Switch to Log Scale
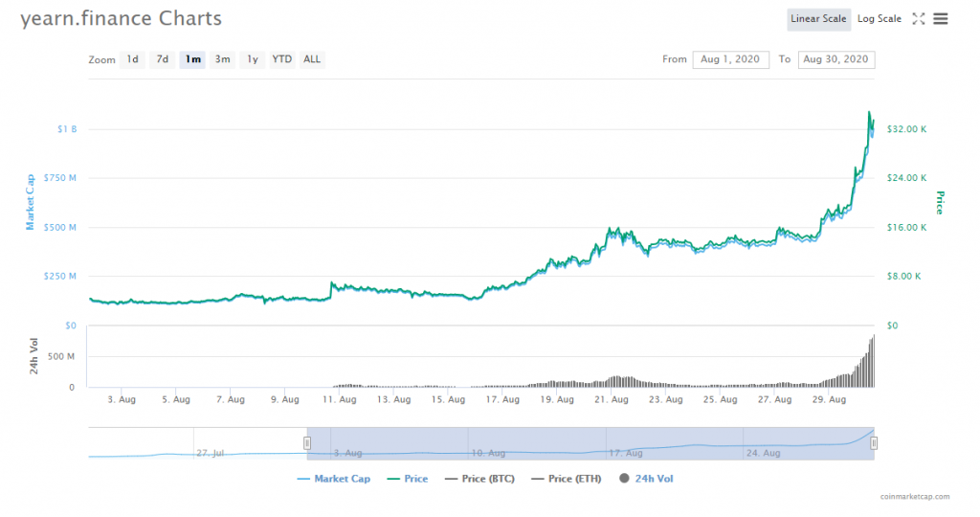 click(x=880, y=19)
